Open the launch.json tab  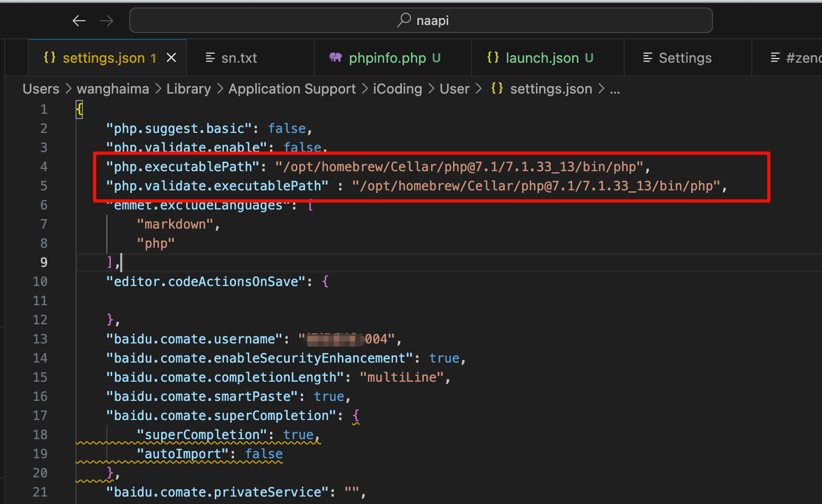click(x=548, y=58)
